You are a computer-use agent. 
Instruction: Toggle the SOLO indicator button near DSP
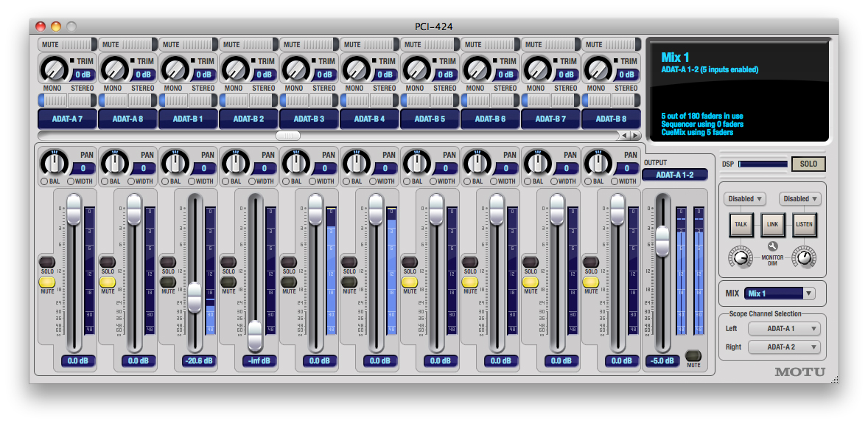point(808,164)
